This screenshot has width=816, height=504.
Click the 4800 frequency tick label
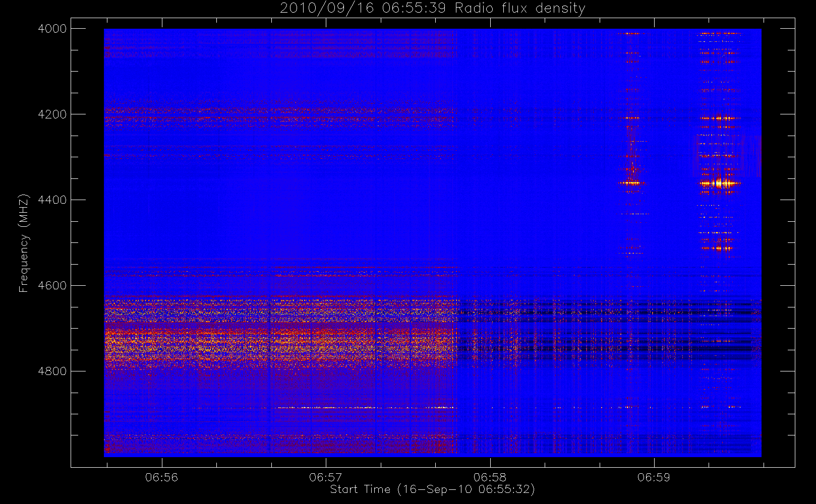tap(52, 371)
